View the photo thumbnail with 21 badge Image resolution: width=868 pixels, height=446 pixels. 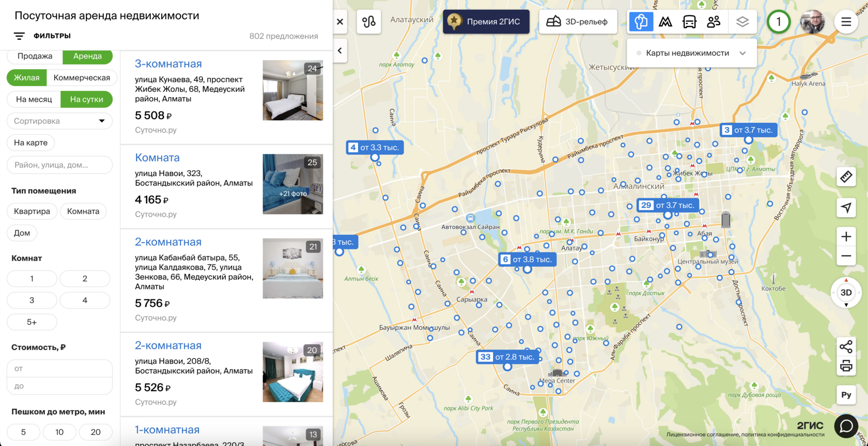[292, 268]
